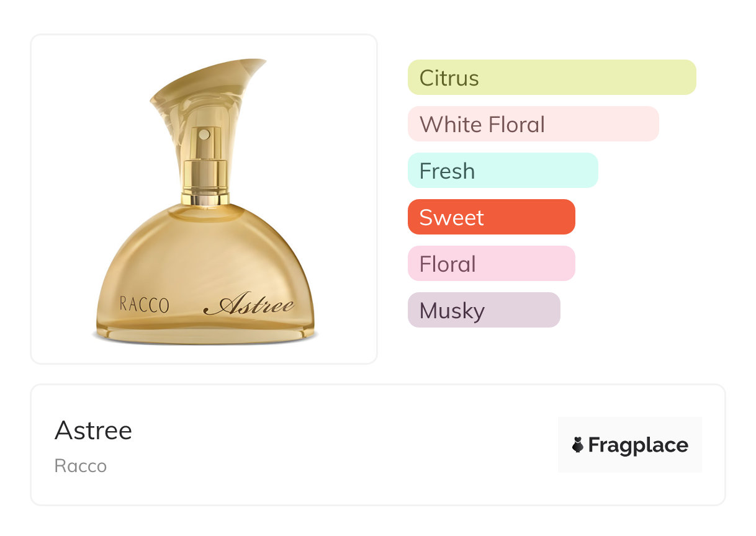Viewport: 756px width, 536px height.
Task: Select the White Floral accord bar
Action: 533,124
